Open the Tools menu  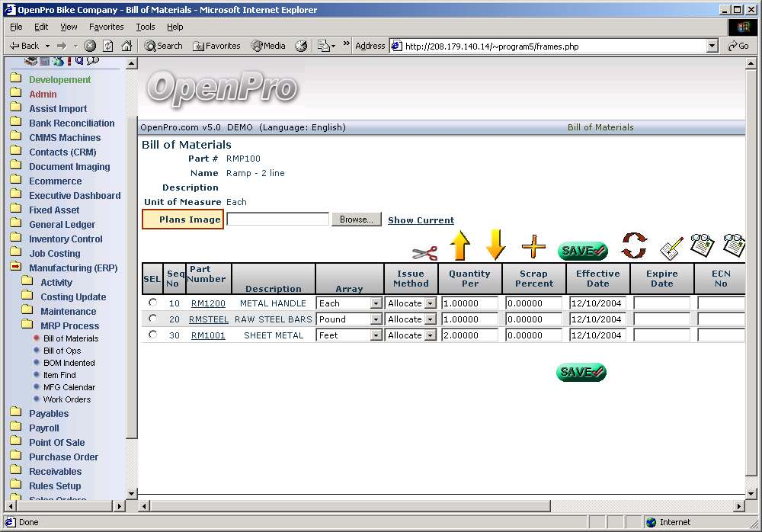145,27
